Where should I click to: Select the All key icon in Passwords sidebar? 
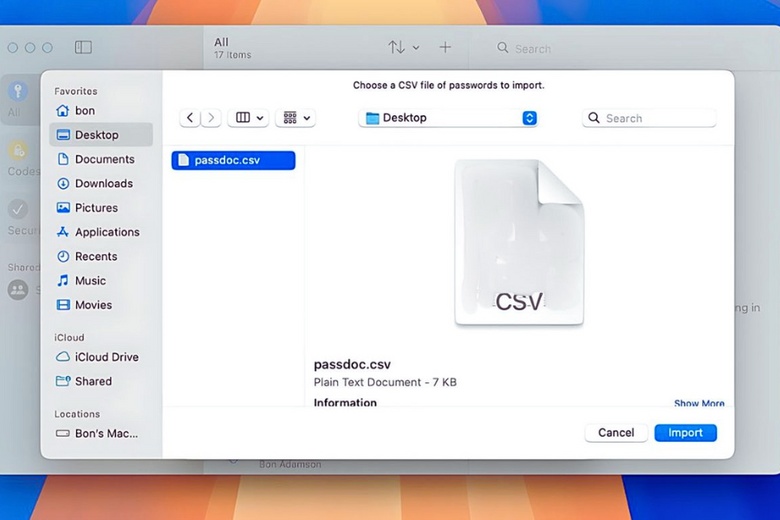tap(18, 91)
